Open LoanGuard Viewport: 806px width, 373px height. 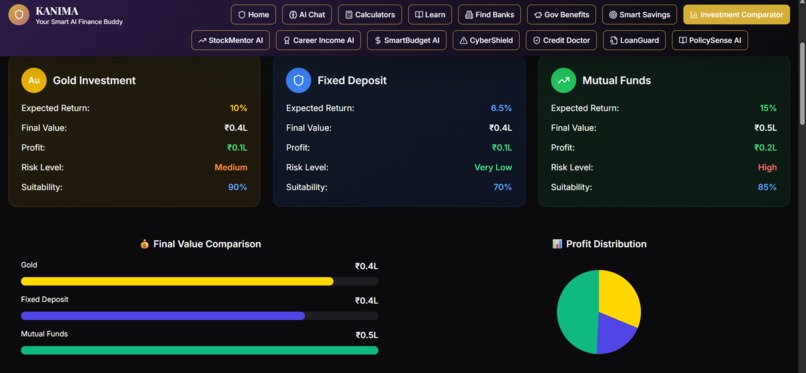point(634,40)
